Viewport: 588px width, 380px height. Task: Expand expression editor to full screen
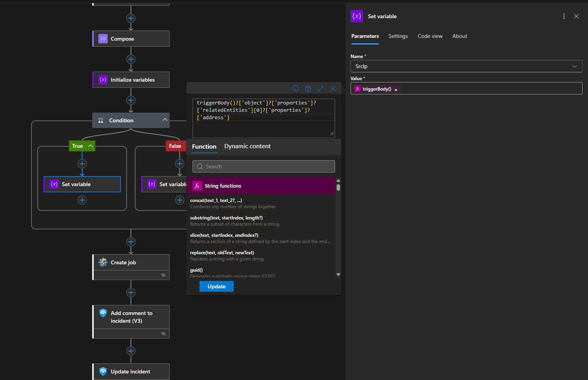click(320, 89)
